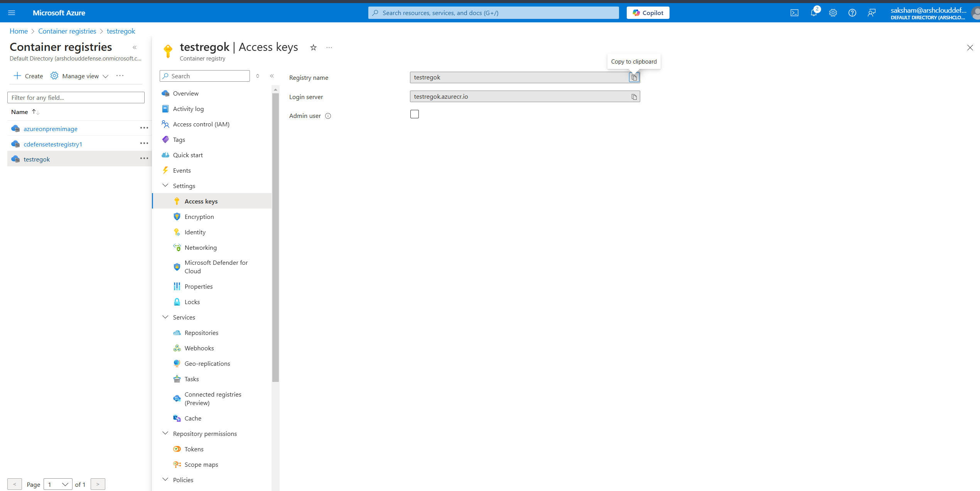Open the portal hamburger menu
This screenshot has height=491, width=980.
[x=12, y=13]
